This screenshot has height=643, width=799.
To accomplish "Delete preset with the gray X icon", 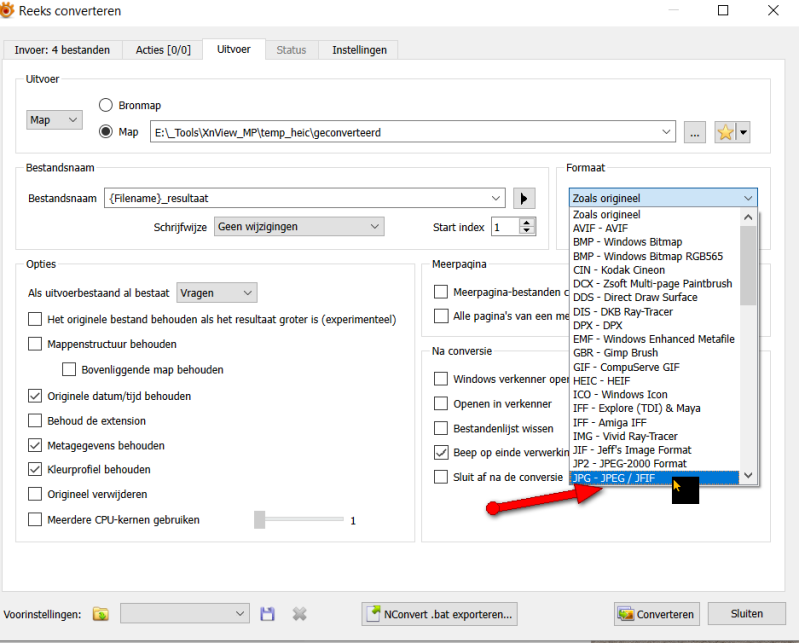I will pyautogui.click(x=299, y=613).
